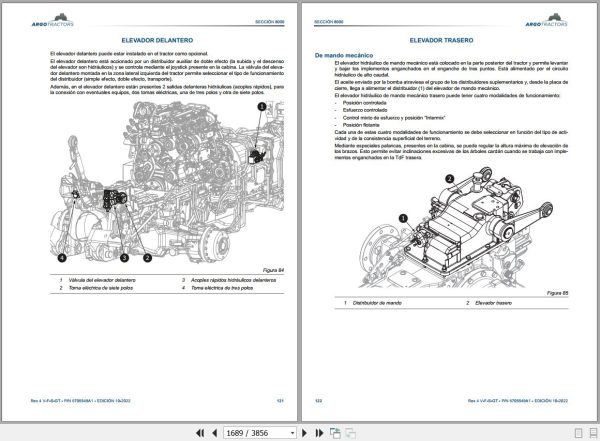Viewport: 600px width, 441px height.
Task: Jump to the last page
Action: pyautogui.click(x=319, y=433)
